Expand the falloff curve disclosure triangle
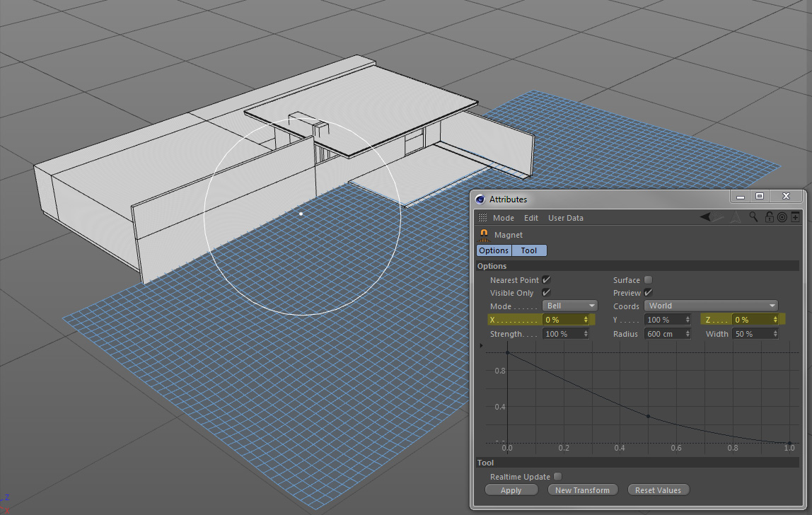The height and width of the screenshot is (515, 812). 482,346
